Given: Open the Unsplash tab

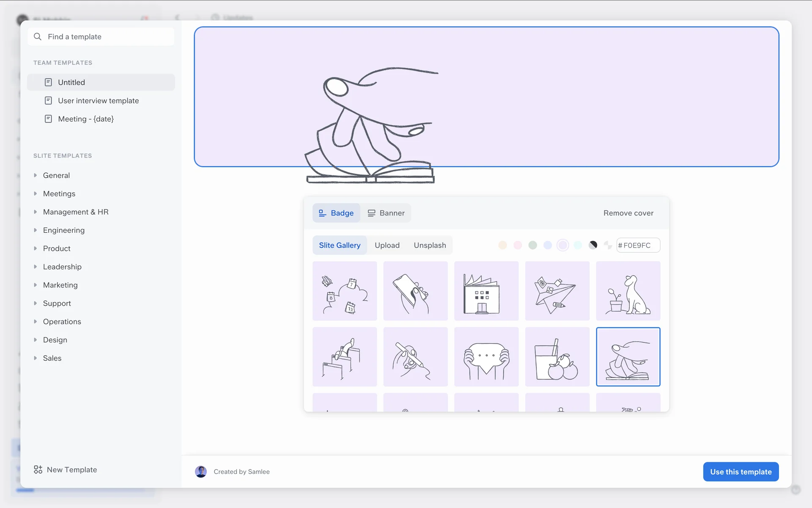Looking at the screenshot, I should point(430,245).
